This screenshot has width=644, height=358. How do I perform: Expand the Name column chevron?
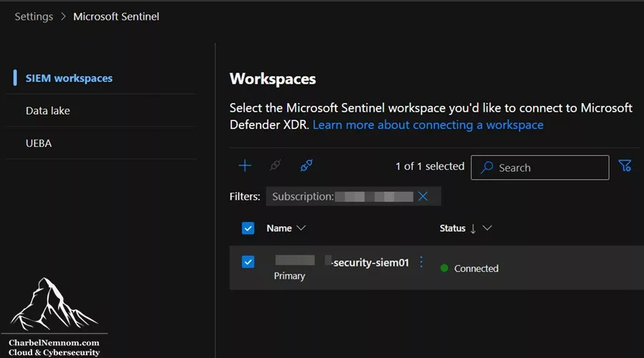point(301,228)
